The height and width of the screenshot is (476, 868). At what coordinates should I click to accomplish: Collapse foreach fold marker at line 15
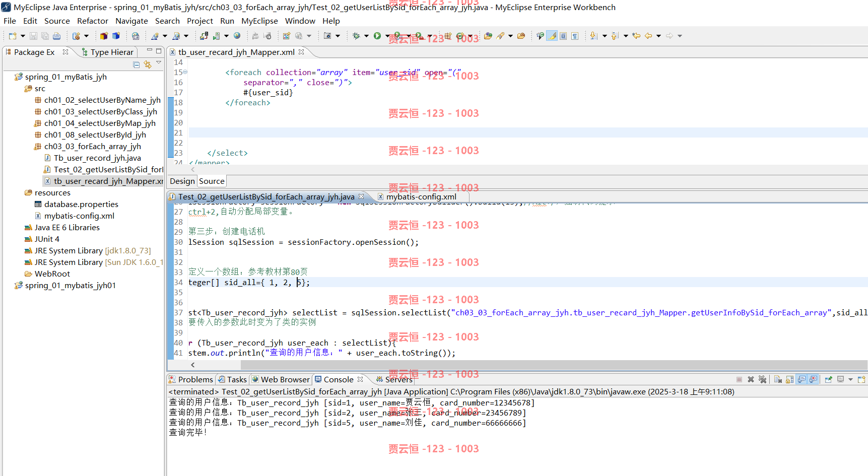click(x=185, y=72)
